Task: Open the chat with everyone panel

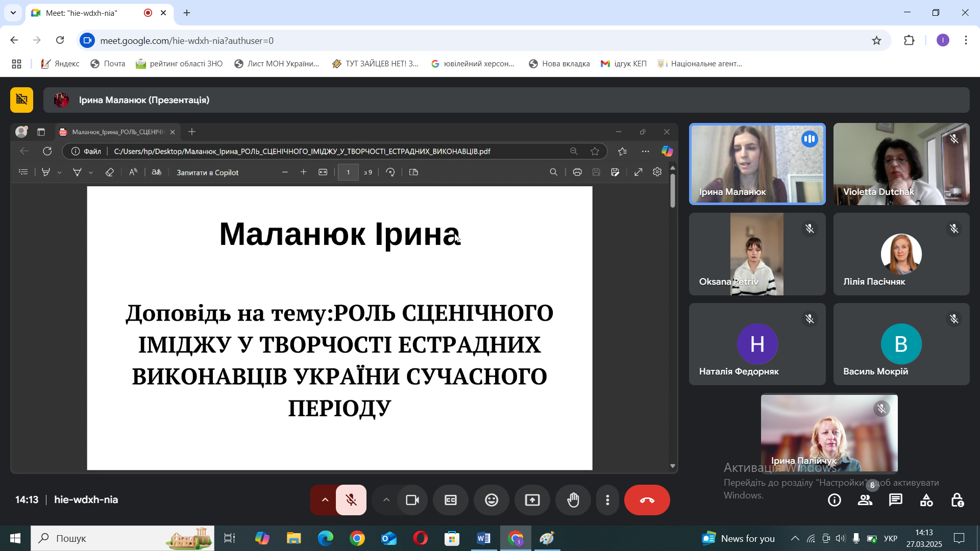Action: point(896,500)
